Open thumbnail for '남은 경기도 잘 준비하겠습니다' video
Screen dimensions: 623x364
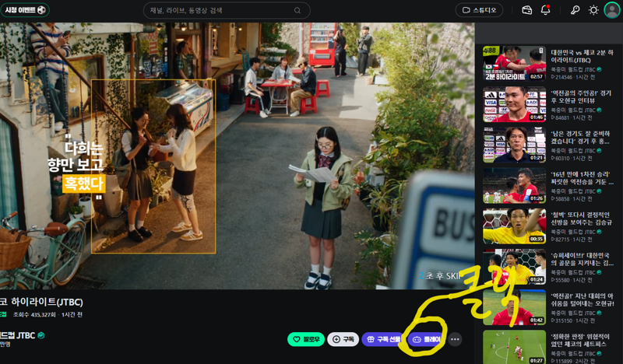pyautogui.click(x=514, y=145)
